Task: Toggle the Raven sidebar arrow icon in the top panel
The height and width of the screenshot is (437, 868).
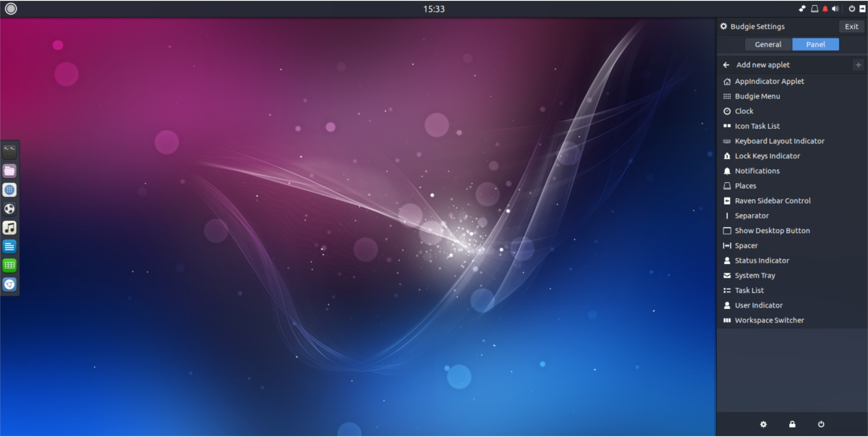Action: point(861,9)
